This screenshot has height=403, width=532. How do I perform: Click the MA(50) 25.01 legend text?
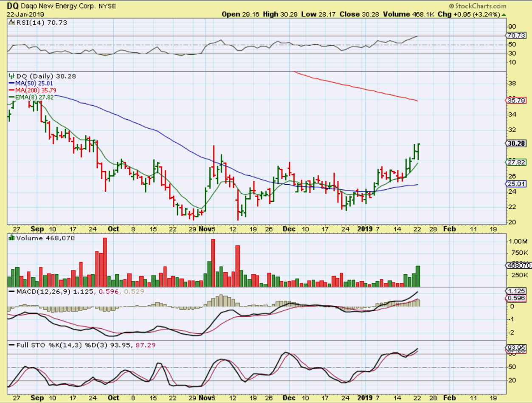coord(34,83)
